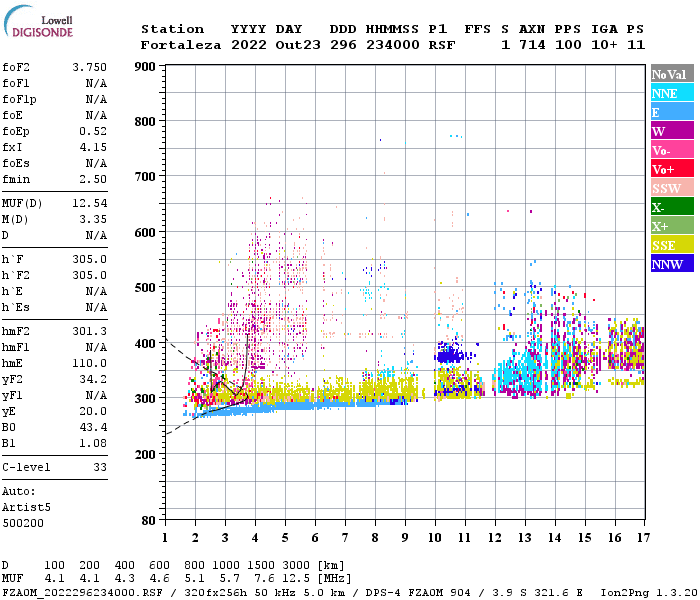Click the PPS value 100
700x600 pixels.
[568, 45]
